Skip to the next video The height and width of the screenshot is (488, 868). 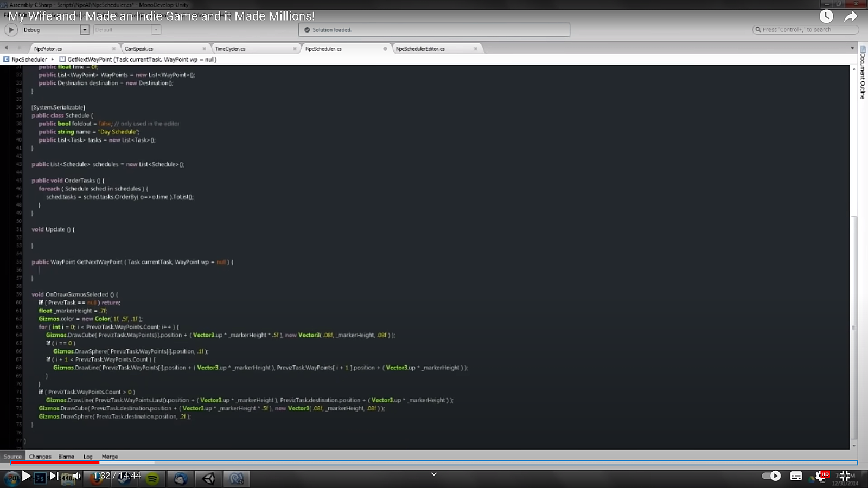point(54,476)
